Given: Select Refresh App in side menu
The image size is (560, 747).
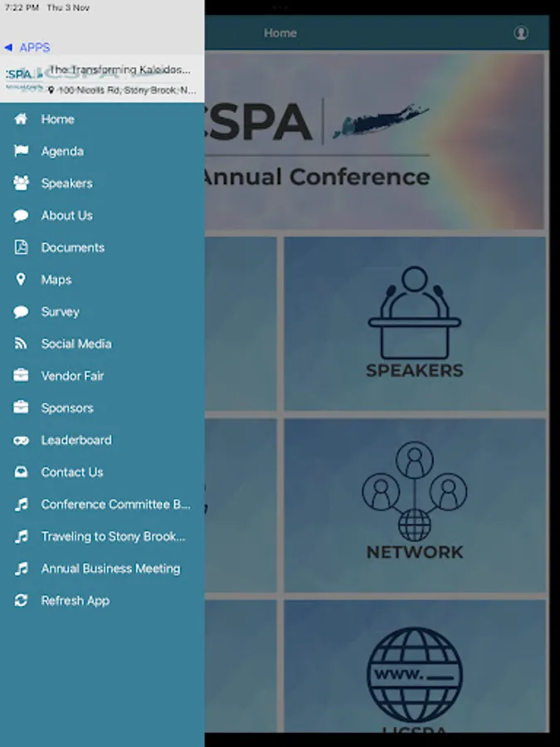Looking at the screenshot, I should tap(102, 600).
